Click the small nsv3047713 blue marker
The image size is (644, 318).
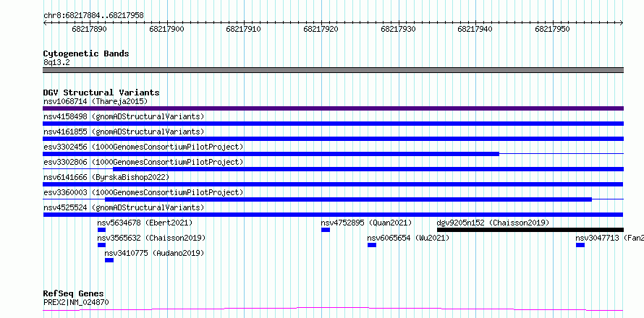click(580, 245)
